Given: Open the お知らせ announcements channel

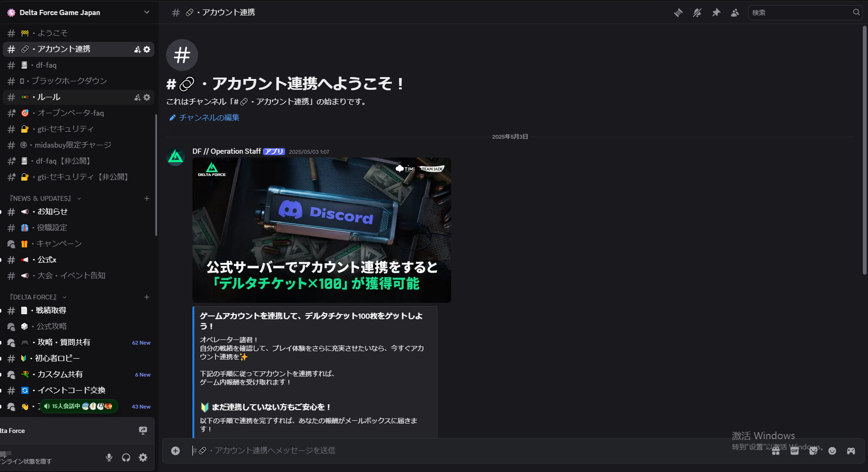Looking at the screenshot, I should [52, 212].
